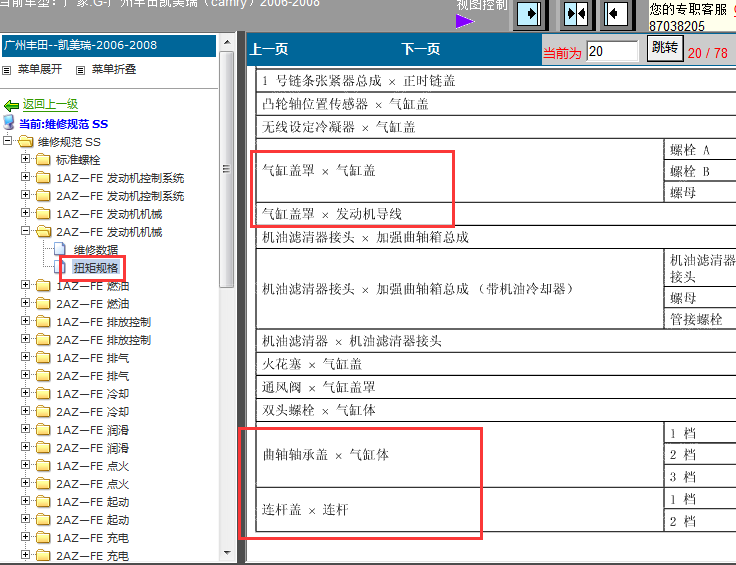Image resolution: width=736 pixels, height=565 pixels.
Task: Click the purple triangle next to 视图控制
Action: [x=465, y=21]
